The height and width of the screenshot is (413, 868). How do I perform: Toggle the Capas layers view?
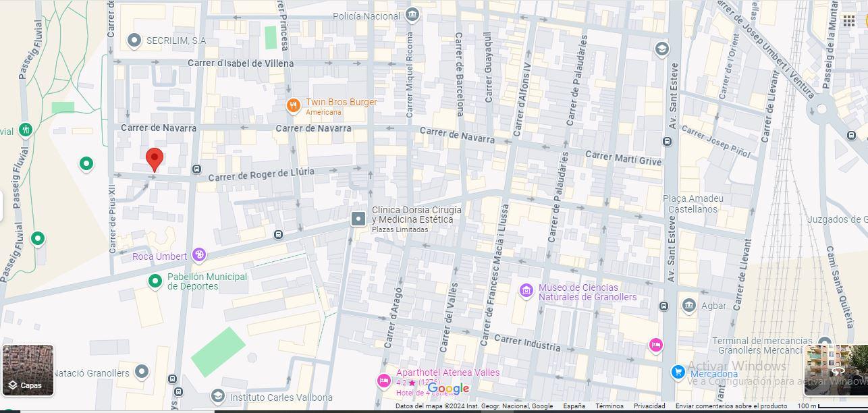pyautogui.click(x=28, y=370)
